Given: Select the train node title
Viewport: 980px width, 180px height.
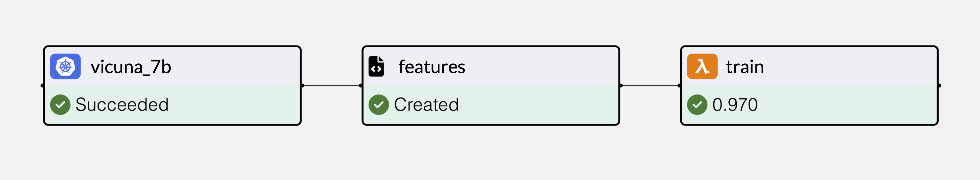Looking at the screenshot, I should point(745,67).
